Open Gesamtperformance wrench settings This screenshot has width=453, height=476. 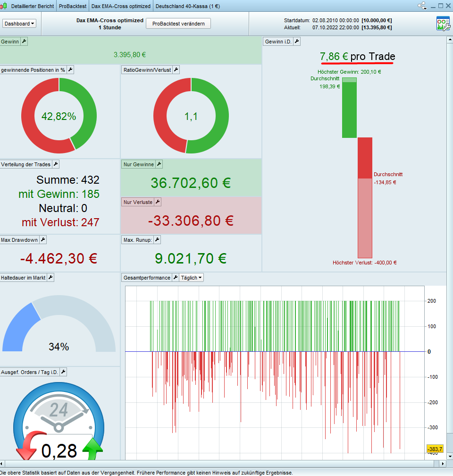point(176,278)
